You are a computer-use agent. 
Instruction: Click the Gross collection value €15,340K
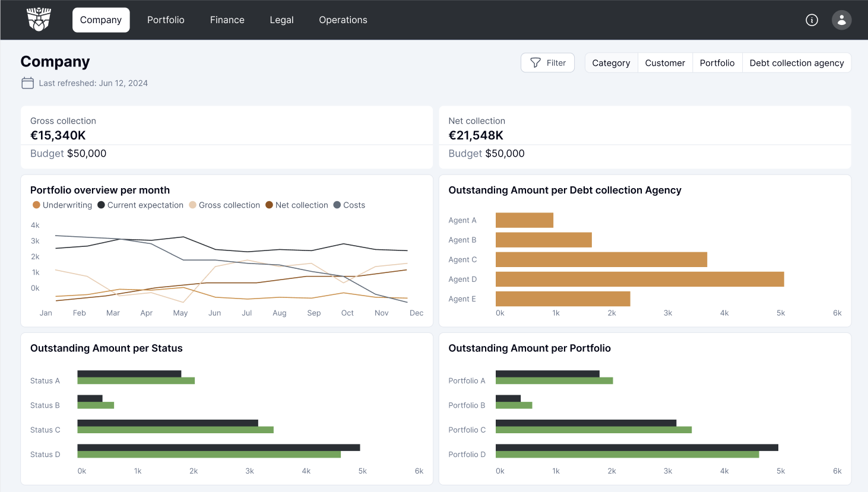[x=58, y=135]
